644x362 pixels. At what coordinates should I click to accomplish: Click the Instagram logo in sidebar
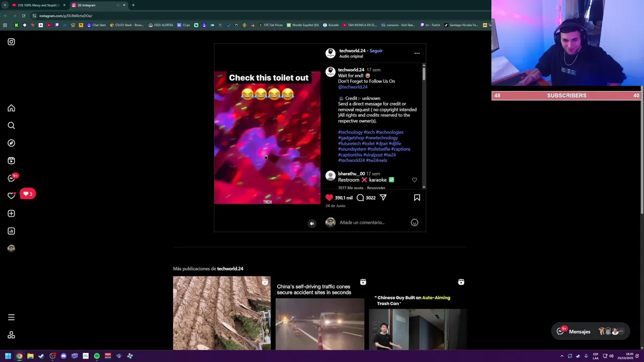11,42
